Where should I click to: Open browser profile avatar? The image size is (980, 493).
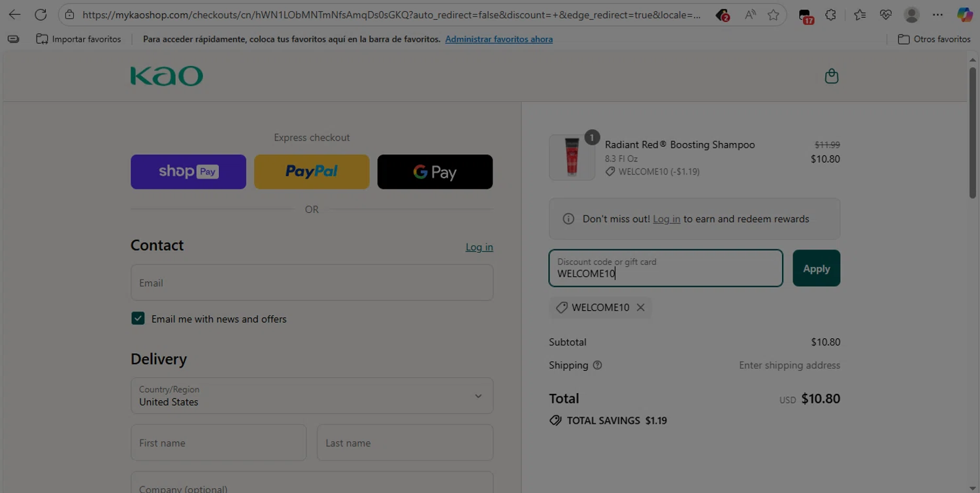pos(911,14)
